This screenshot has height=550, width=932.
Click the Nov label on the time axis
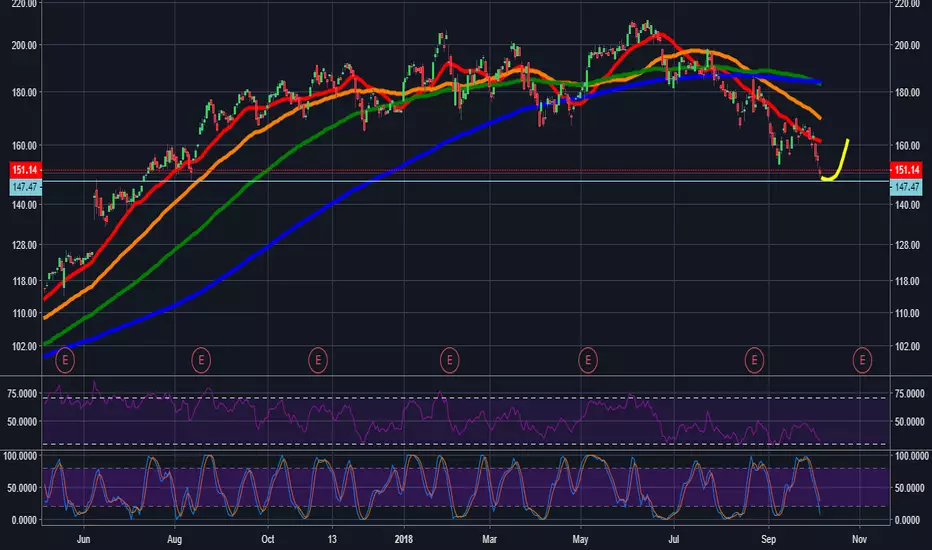tap(859, 539)
